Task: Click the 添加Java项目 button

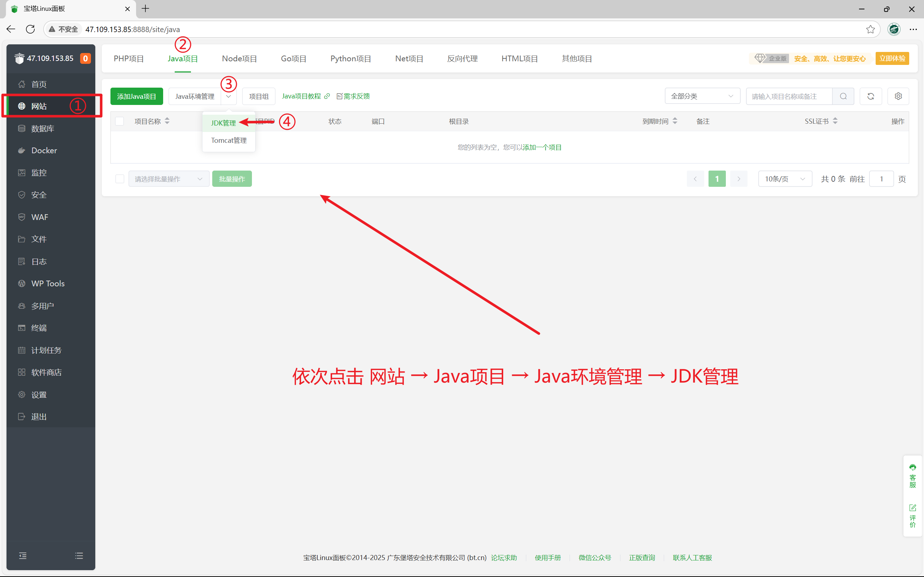Action: [136, 96]
